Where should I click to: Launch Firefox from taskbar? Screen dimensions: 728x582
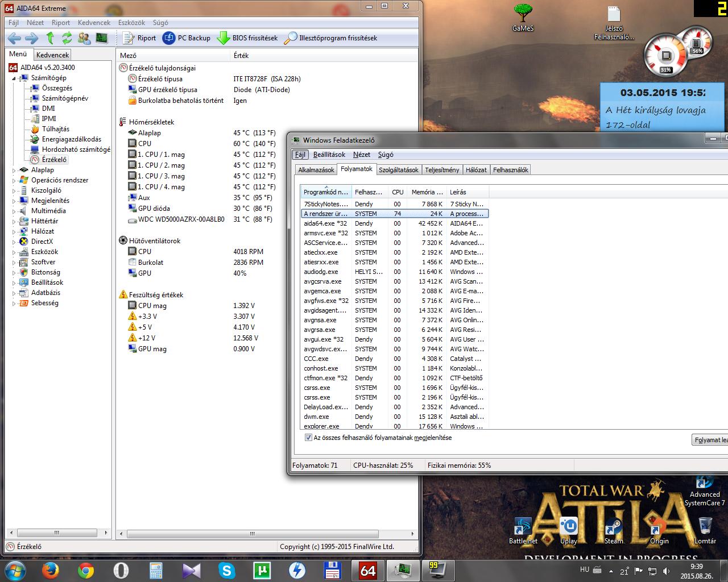[x=49, y=570]
